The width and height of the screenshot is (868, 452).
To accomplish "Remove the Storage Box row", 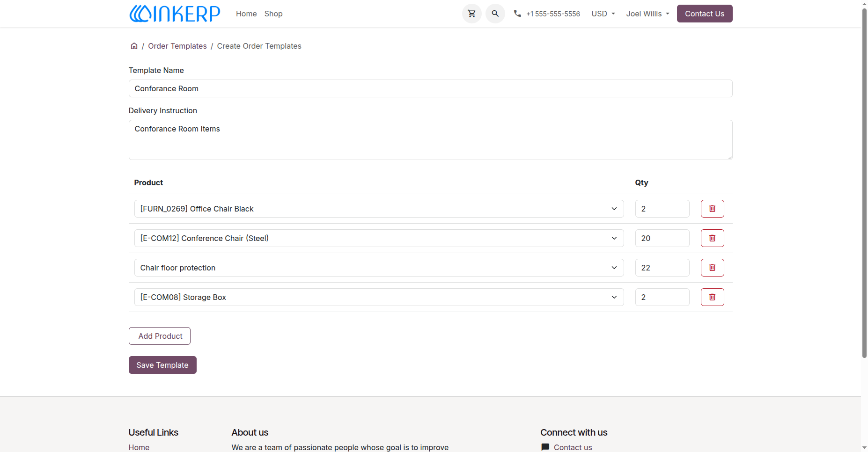I will [x=712, y=297].
